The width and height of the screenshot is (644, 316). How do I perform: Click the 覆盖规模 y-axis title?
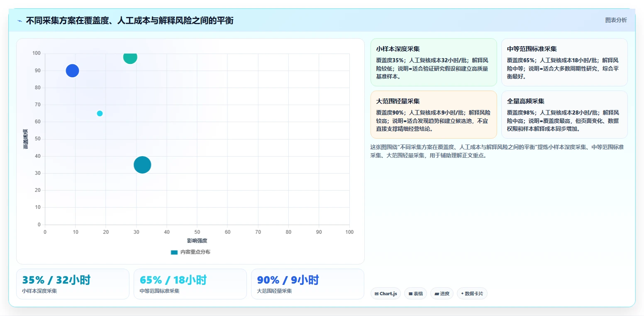pos(26,139)
